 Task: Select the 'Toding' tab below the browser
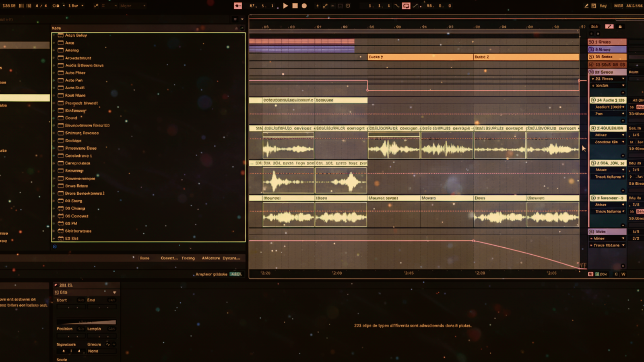pos(188,258)
